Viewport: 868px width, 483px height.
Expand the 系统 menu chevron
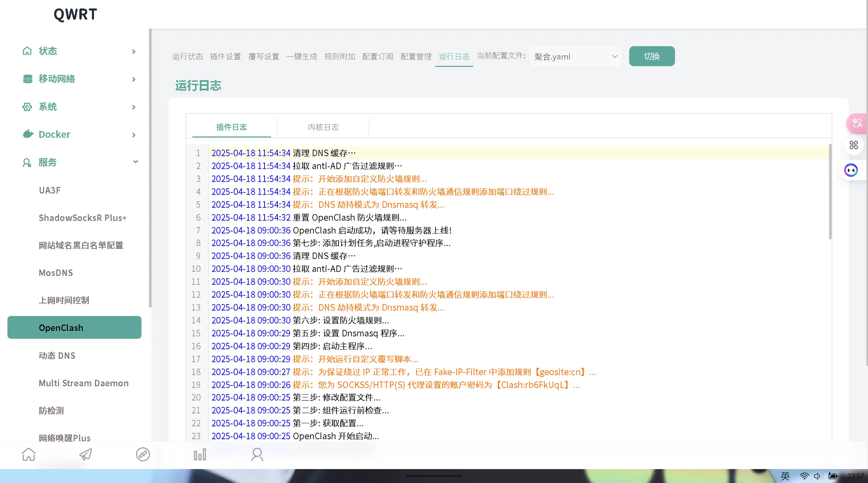134,107
